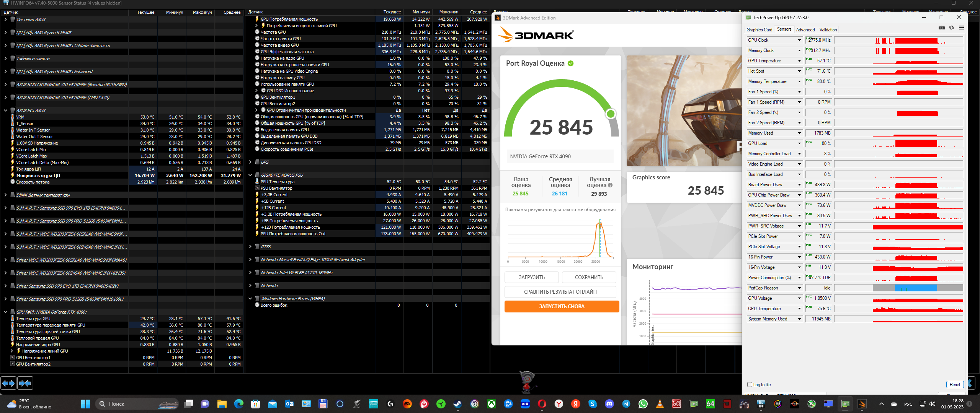Open Steam from the taskbar
This screenshot has height=413, width=980.
tap(457, 404)
